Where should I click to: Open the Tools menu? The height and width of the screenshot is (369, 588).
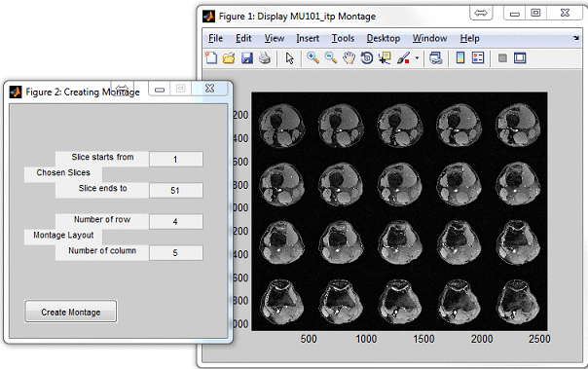click(x=343, y=38)
